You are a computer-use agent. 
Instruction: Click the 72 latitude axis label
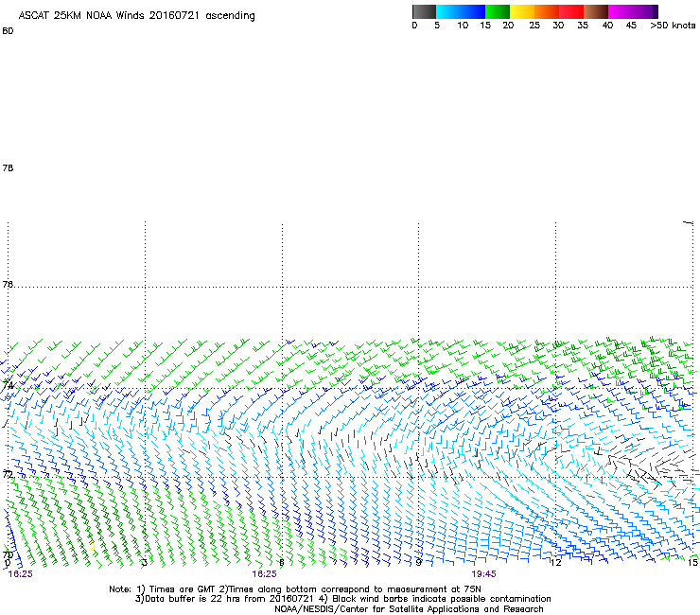(x=8, y=474)
